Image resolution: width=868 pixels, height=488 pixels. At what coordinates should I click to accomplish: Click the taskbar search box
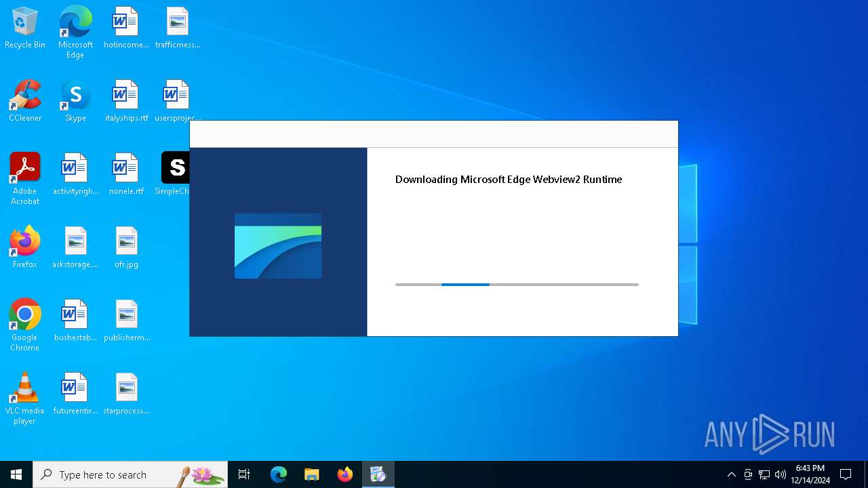tap(130, 474)
